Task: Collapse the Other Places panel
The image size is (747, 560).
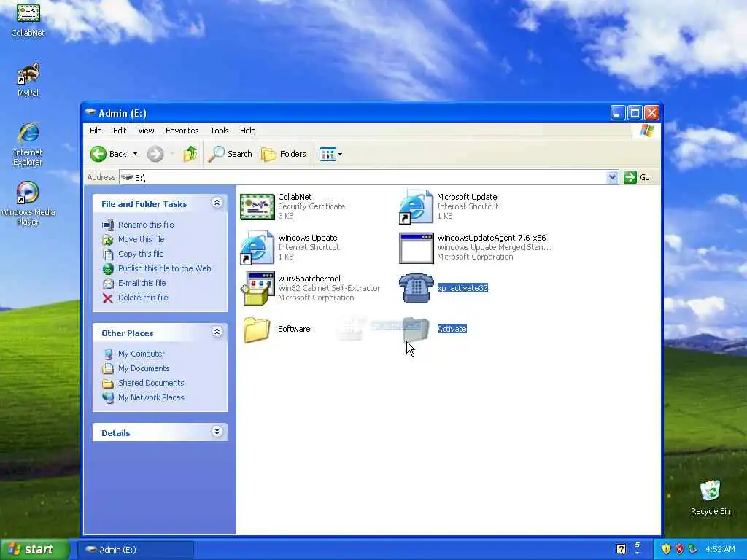Action: [x=217, y=332]
